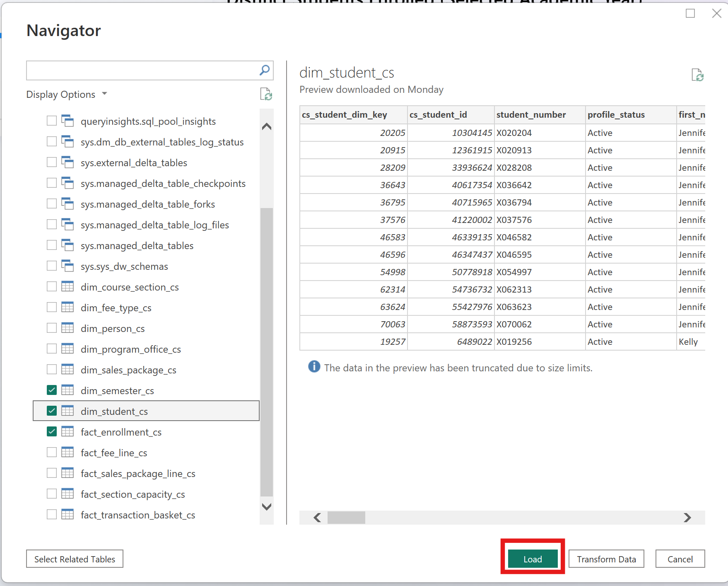This screenshot has width=728, height=586.
Task: Click the table icon for fact_transaction_basket_cs
Action: pos(67,514)
